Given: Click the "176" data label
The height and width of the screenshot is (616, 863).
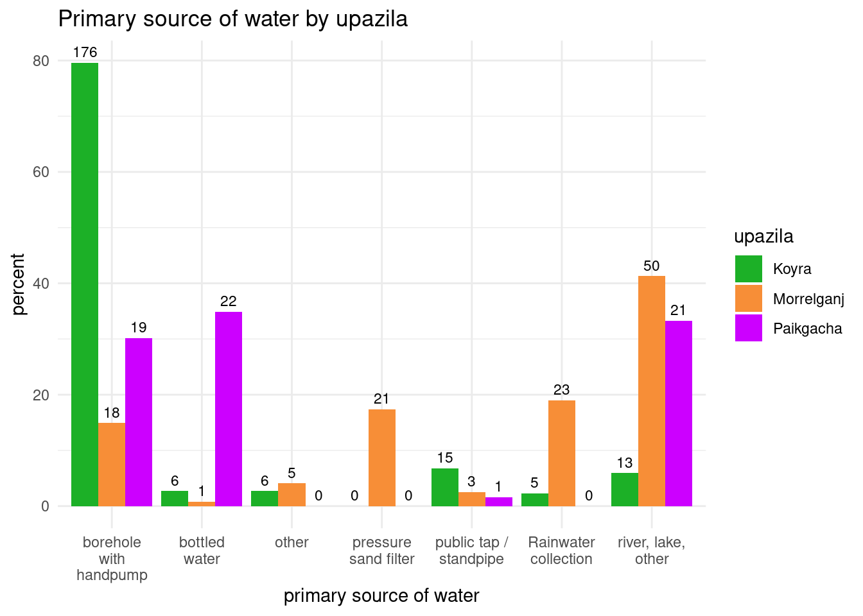Looking at the screenshot, I should pos(85,53).
